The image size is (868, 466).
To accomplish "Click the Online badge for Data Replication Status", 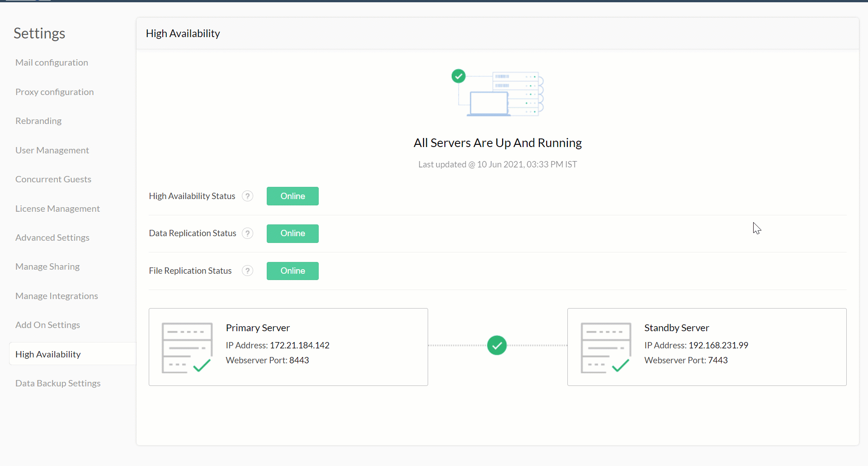I will point(292,233).
